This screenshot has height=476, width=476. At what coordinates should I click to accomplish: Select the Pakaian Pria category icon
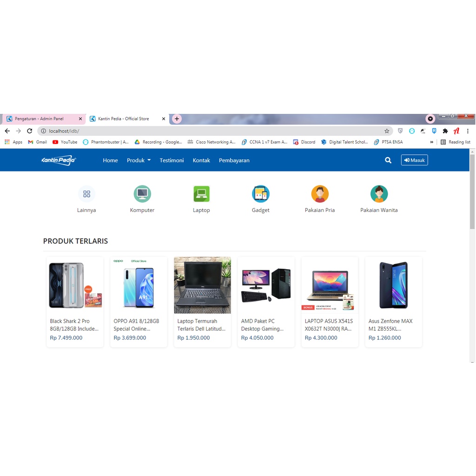tap(319, 194)
